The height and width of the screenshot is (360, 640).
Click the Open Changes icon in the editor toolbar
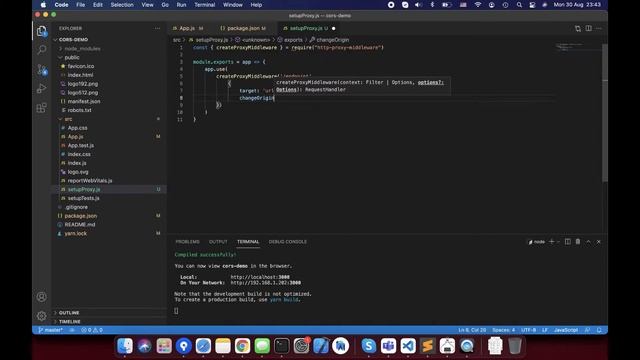pos(578,28)
